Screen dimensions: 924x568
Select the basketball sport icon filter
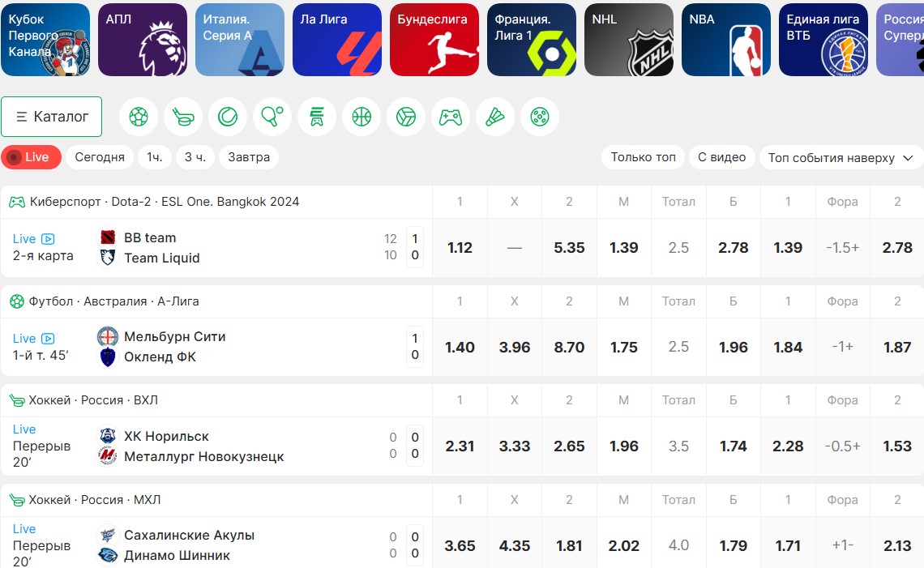point(361,117)
